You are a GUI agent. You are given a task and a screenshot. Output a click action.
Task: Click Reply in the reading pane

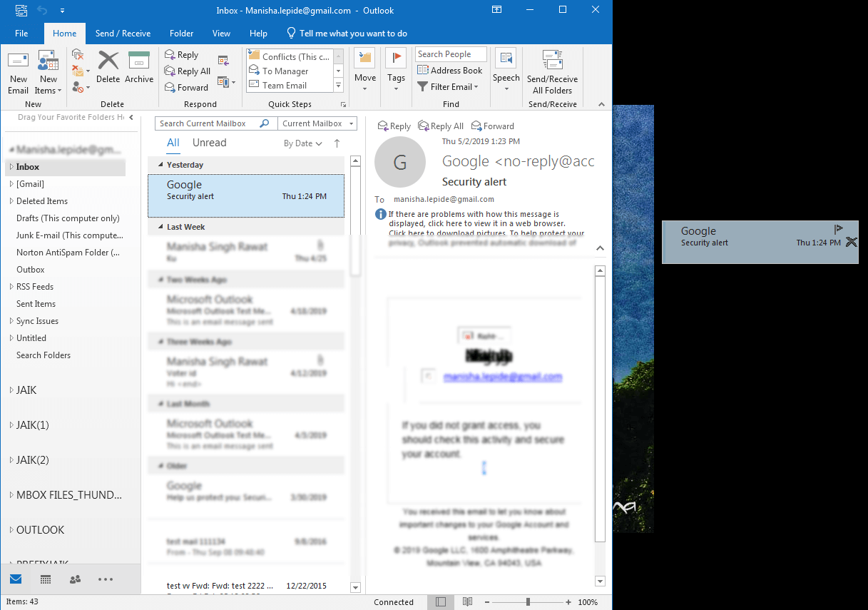[394, 126]
